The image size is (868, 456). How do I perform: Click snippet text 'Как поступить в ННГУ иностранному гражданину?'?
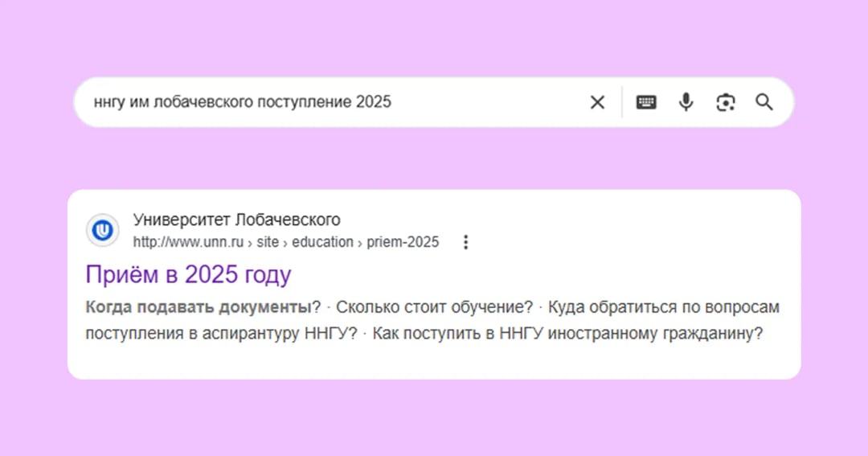coord(567,334)
